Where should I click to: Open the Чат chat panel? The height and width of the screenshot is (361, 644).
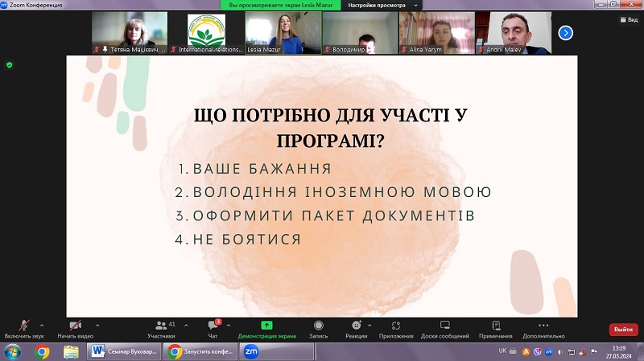coord(213,325)
